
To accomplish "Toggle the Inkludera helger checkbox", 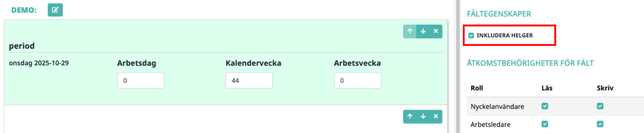I will (x=471, y=35).
